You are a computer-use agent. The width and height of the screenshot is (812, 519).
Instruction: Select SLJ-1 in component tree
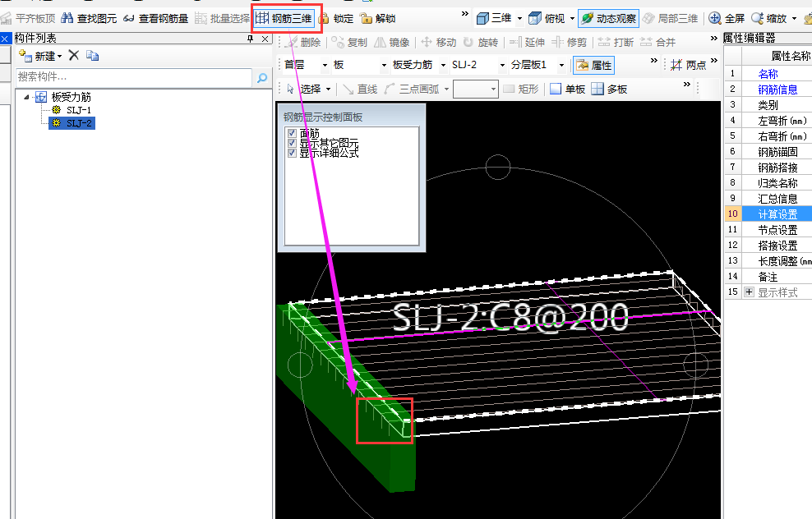click(79, 110)
